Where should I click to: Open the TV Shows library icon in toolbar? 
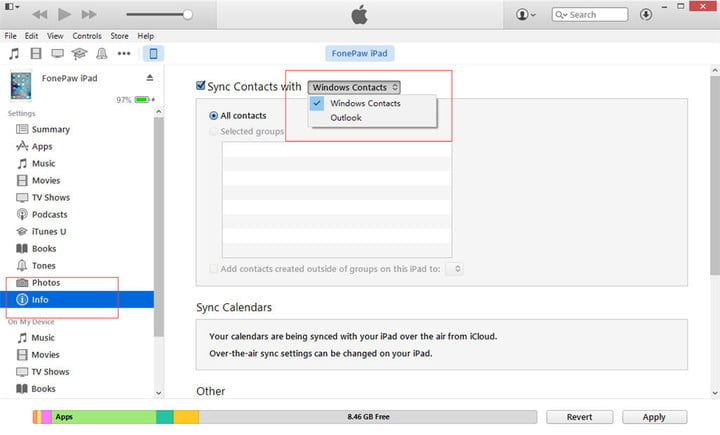[57, 53]
